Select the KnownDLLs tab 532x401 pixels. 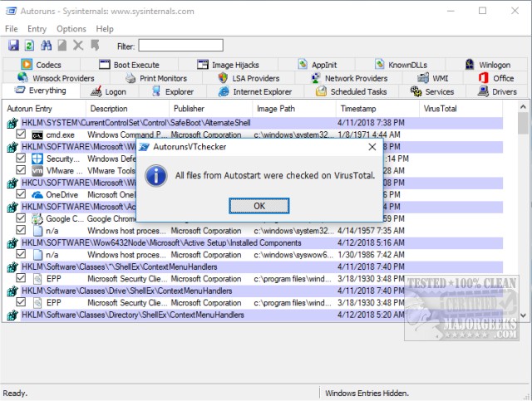(401, 65)
